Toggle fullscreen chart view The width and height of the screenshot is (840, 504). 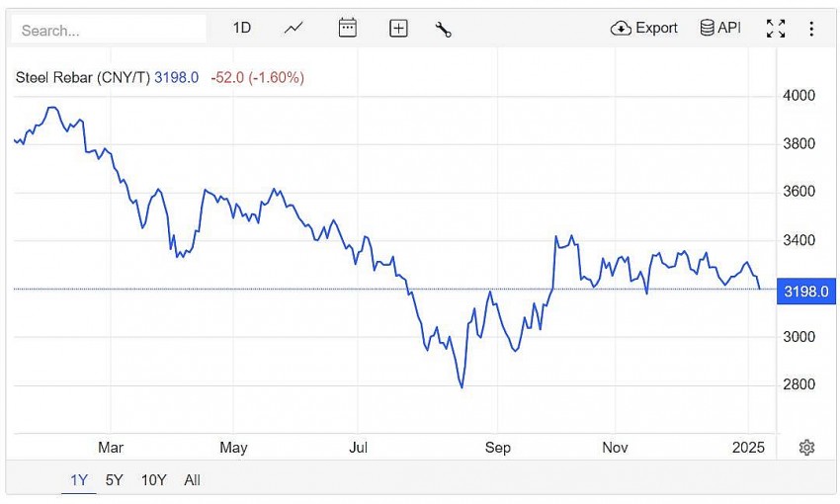coord(776,29)
